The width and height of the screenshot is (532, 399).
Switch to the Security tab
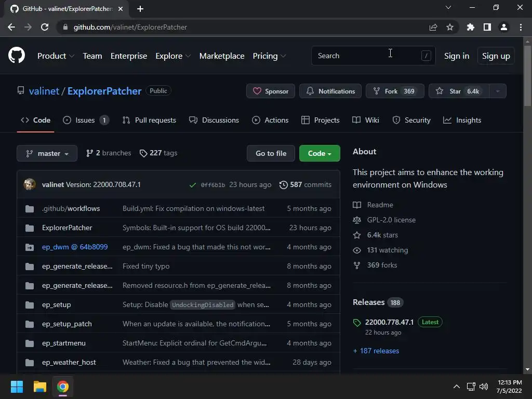click(411, 120)
